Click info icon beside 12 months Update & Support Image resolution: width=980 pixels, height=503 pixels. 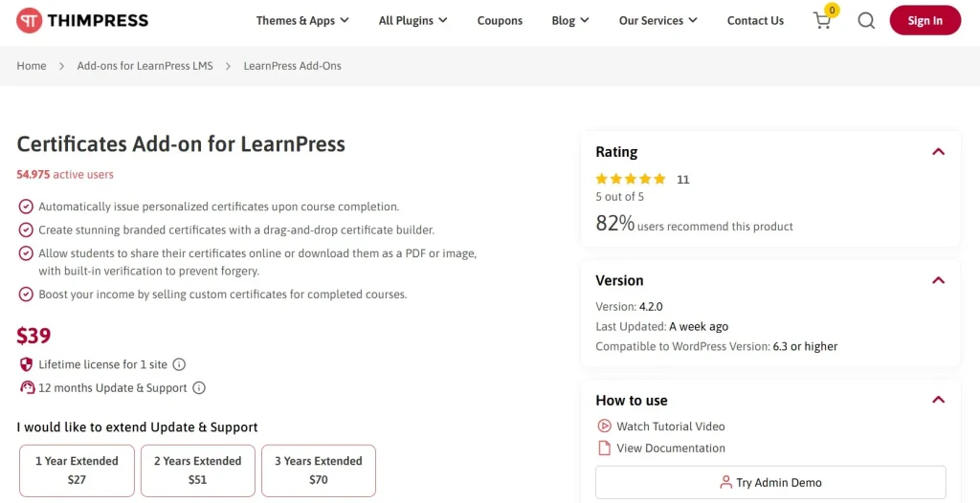pyautogui.click(x=199, y=388)
